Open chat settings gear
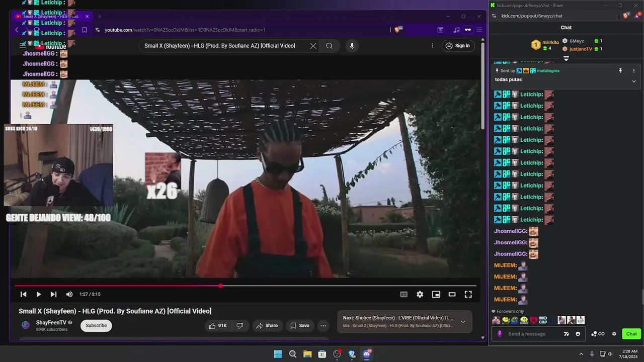Viewport: 644px width, 362px height. (x=614, y=334)
